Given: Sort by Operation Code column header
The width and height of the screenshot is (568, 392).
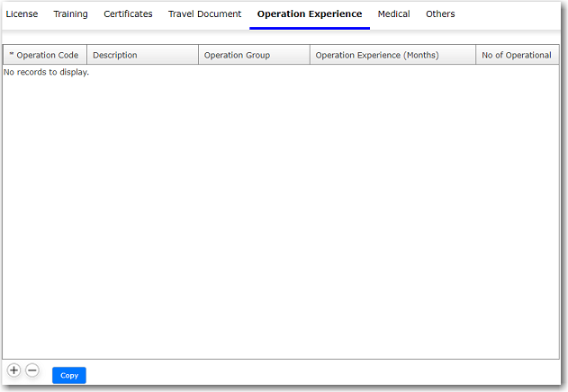Looking at the screenshot, I should pyautogui.click(x=47, y=55).
